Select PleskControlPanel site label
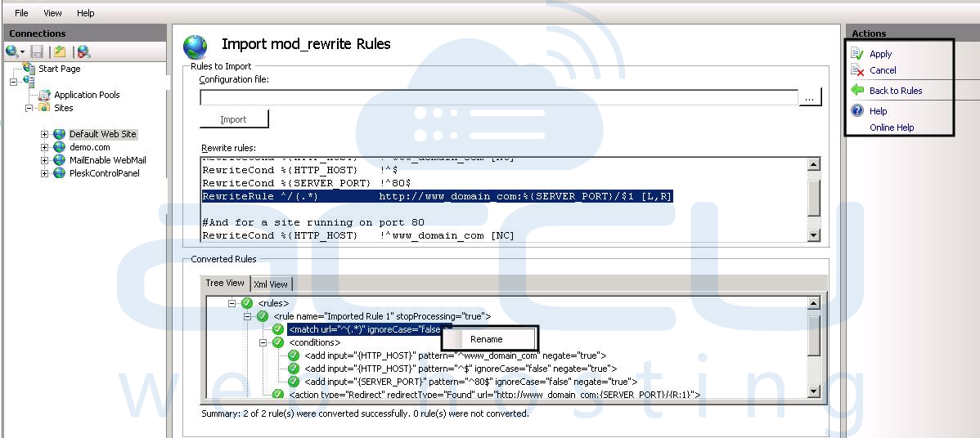 (105, 173)
